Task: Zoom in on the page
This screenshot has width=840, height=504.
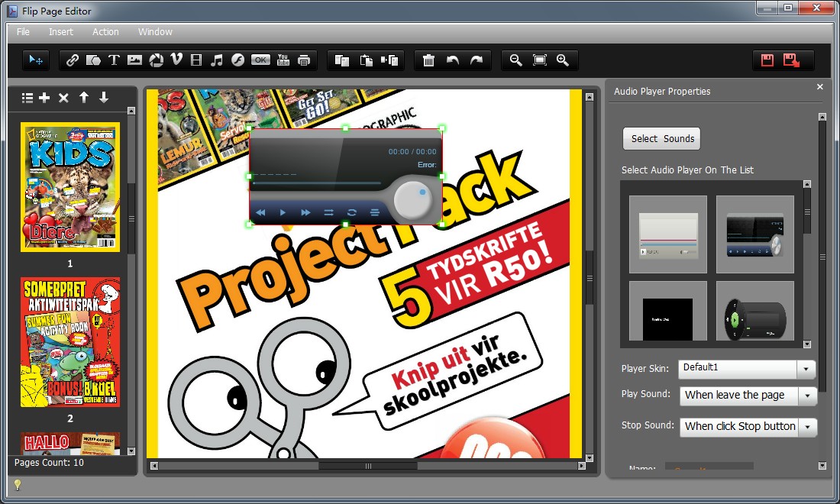Action: click(x=563, y=60)
